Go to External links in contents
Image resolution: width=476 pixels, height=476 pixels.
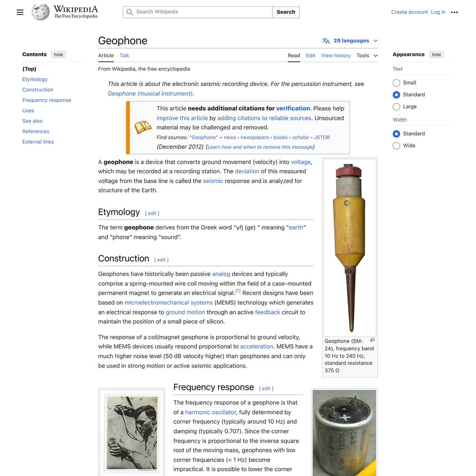[38, 142]
